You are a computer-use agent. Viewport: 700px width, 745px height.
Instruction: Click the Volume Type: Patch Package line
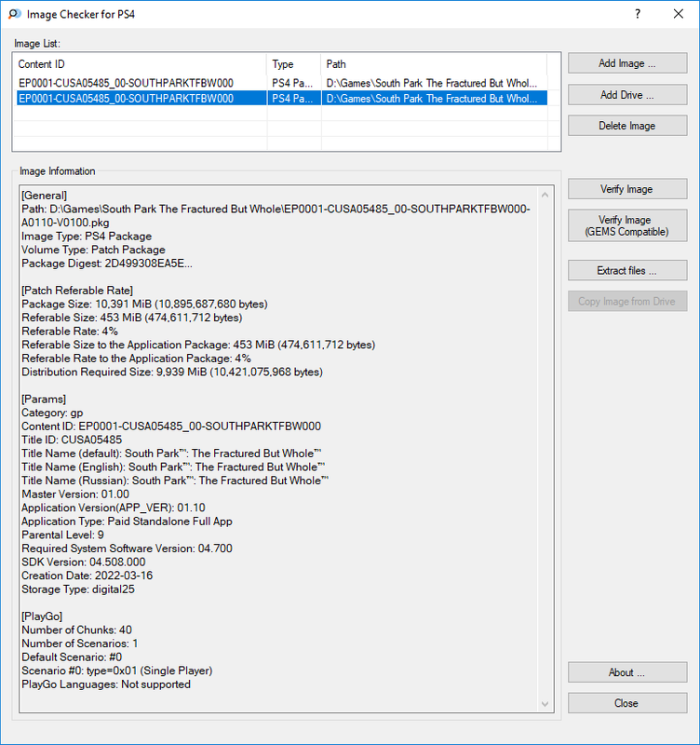[x=94, y=250]
